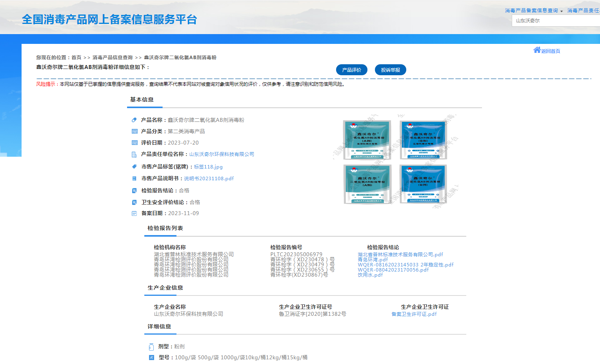Click the tag icon beside 产品名称

click(135, 120)
